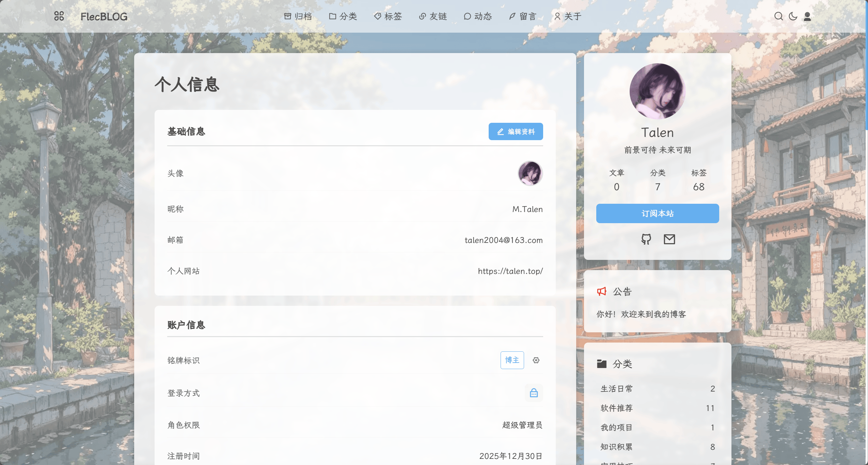Image resolution: width=868 pixels, height=465 pixels.
Task: Click the 博主 badge in 铭牌标识
Action: click(x=512, y=360)
